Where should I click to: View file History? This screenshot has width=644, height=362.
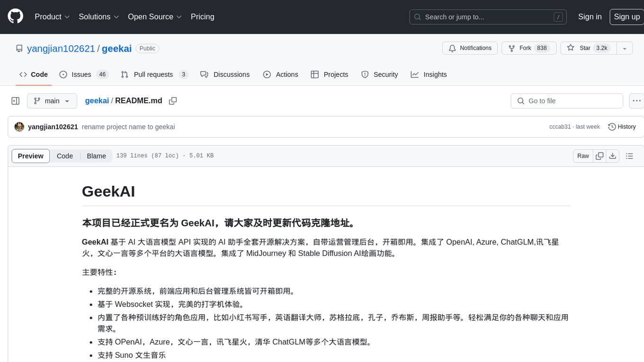tap(622, 127)
